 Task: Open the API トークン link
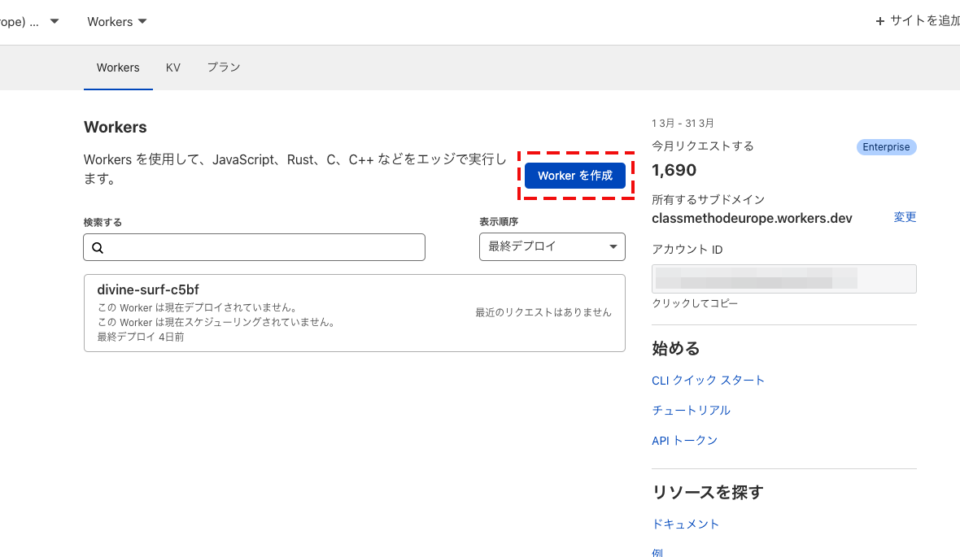point(684,441)
